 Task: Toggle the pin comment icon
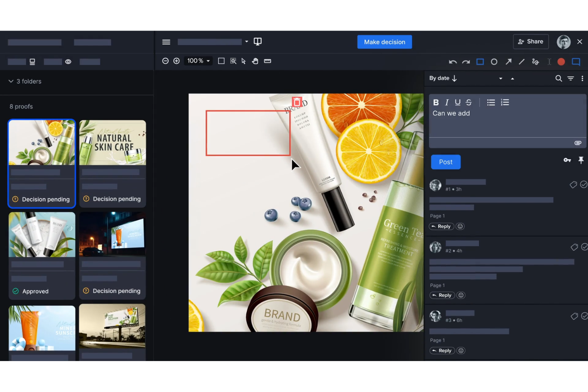pyautogui.click(x=581, y=160)
